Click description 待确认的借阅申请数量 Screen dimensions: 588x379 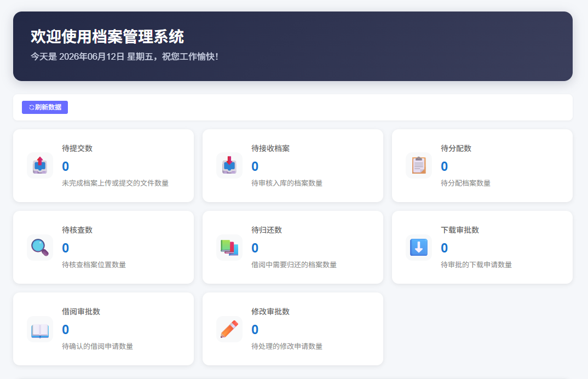coord(97,346)
